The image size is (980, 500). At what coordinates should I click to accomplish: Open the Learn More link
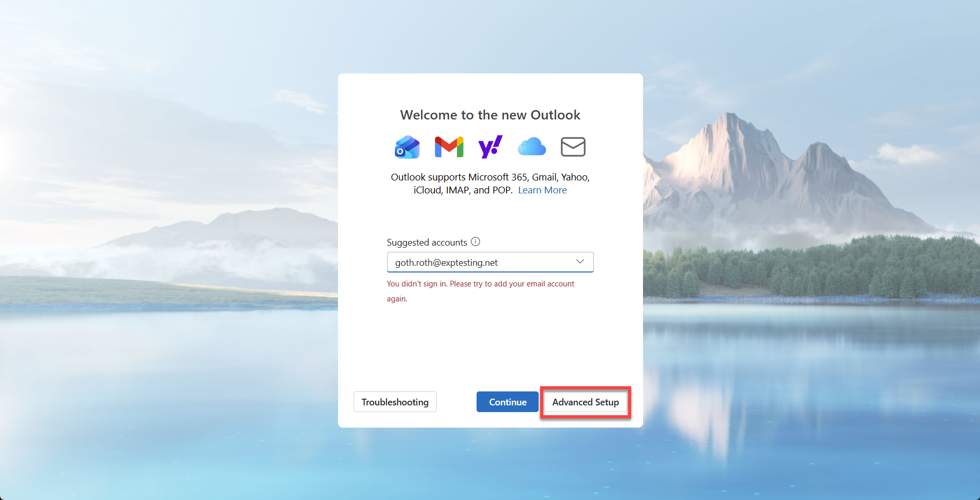tap(542, 190)
